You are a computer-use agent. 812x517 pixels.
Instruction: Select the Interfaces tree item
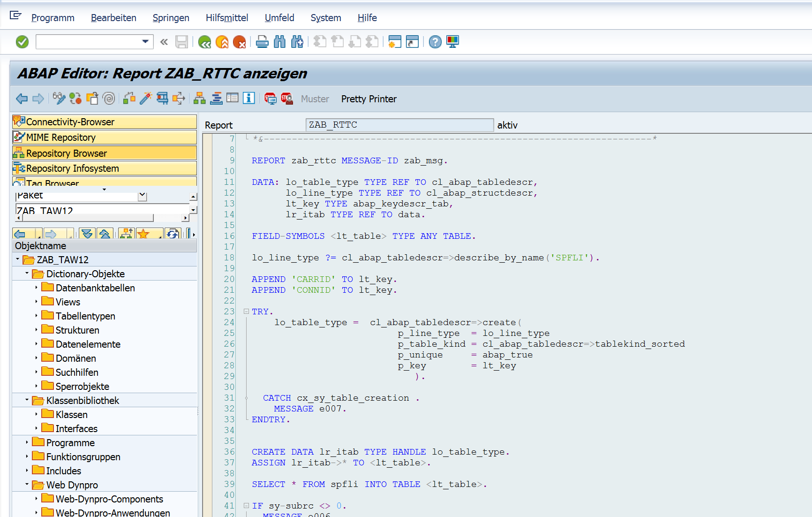coord(76,429)
